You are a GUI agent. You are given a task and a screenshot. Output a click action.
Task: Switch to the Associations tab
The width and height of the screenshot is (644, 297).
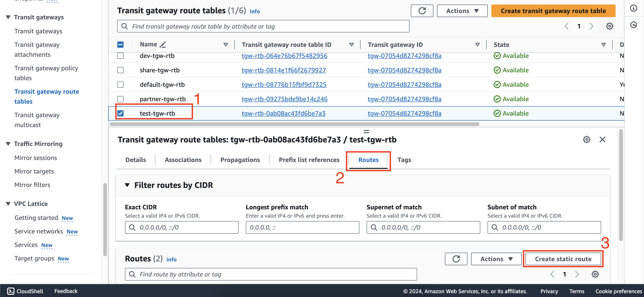(x=183, y=160)
